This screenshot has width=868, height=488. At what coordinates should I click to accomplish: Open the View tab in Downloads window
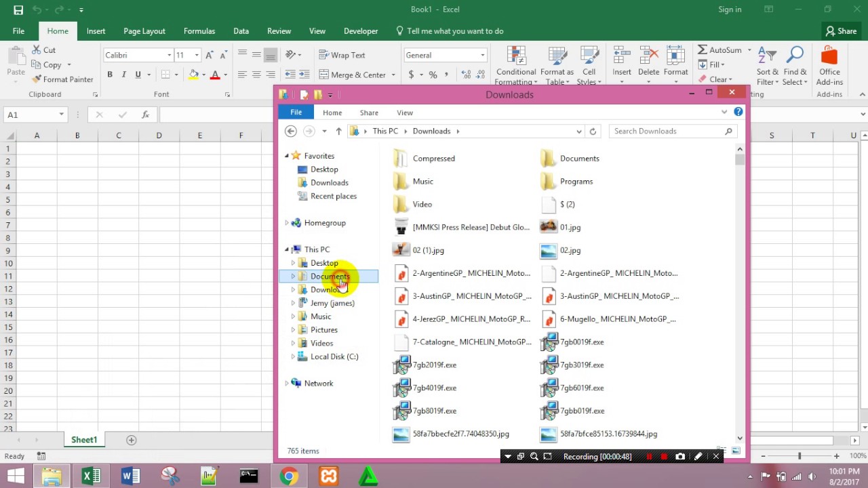(405, 113)
